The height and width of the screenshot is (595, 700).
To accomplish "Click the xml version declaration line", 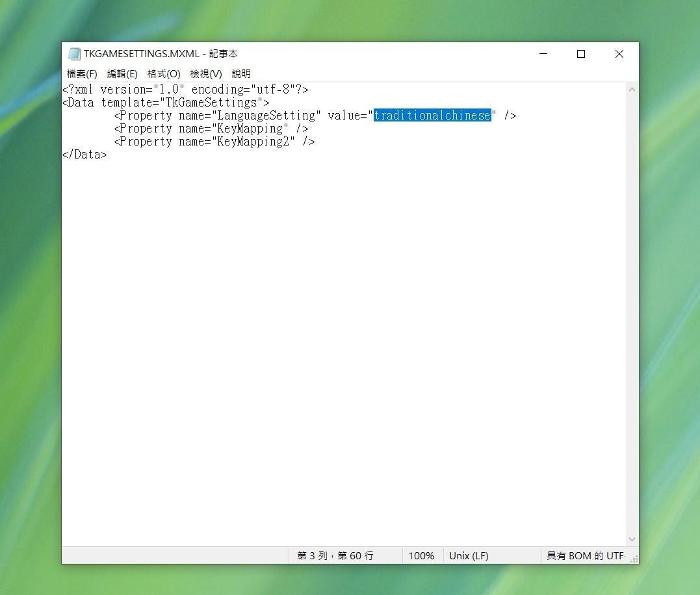I will (x=185, y=89).
